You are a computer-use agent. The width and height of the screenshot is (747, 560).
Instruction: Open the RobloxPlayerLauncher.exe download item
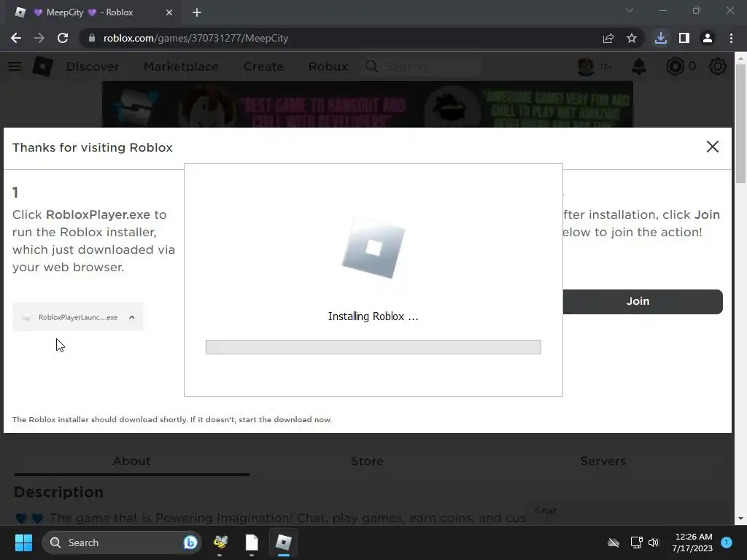click(x=78, y=317)
